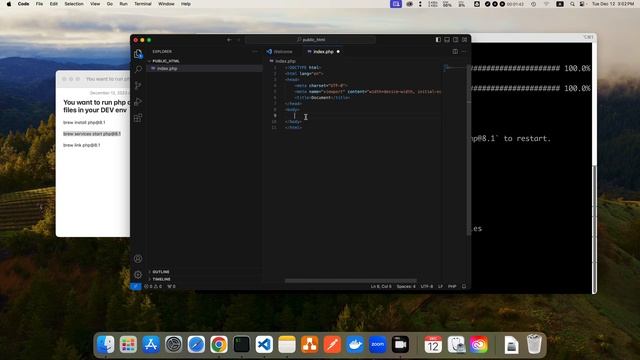Open the Edit menu
The width and height of the screenshot is (640, 360).
(x=53, y=4)
